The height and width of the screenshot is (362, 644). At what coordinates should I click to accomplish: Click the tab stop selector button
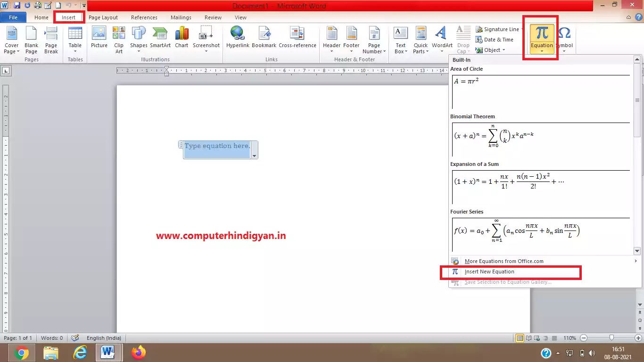coord(6,71)
